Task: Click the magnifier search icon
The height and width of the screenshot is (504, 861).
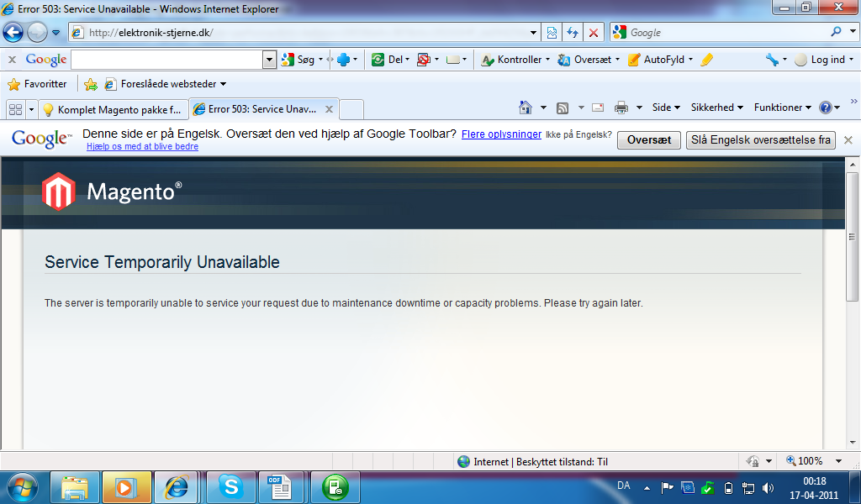Action: point(837,32)
